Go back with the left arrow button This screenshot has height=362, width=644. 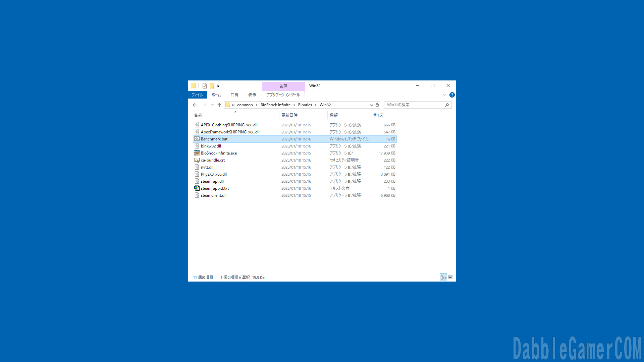click(195, 105)
